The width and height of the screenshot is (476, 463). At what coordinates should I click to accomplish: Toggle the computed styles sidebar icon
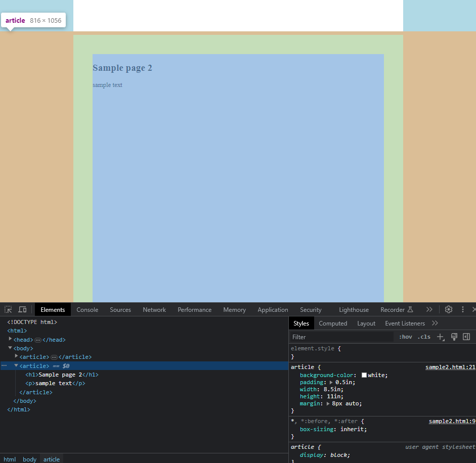click(x=466, y=337)
